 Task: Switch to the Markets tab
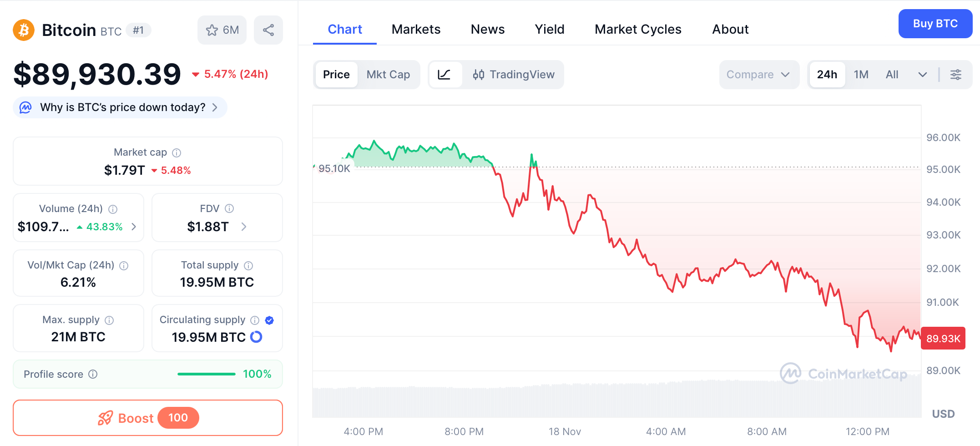[x=415, y=29]
